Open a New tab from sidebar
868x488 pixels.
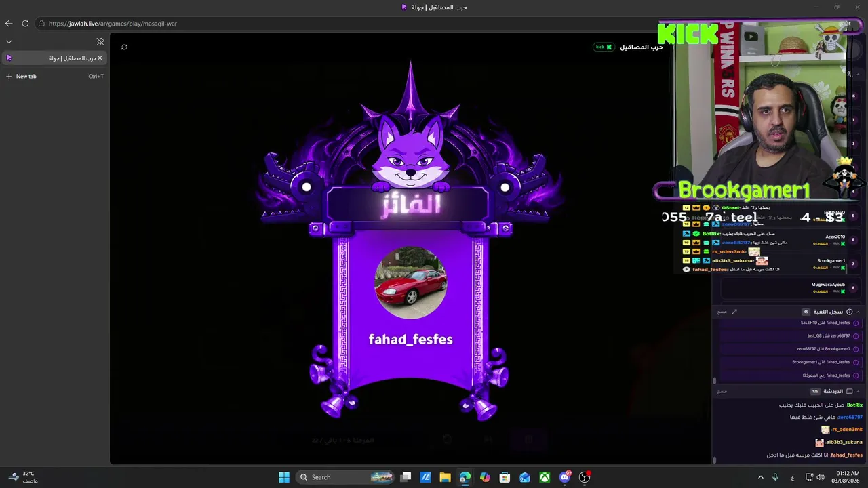point(54,77)
